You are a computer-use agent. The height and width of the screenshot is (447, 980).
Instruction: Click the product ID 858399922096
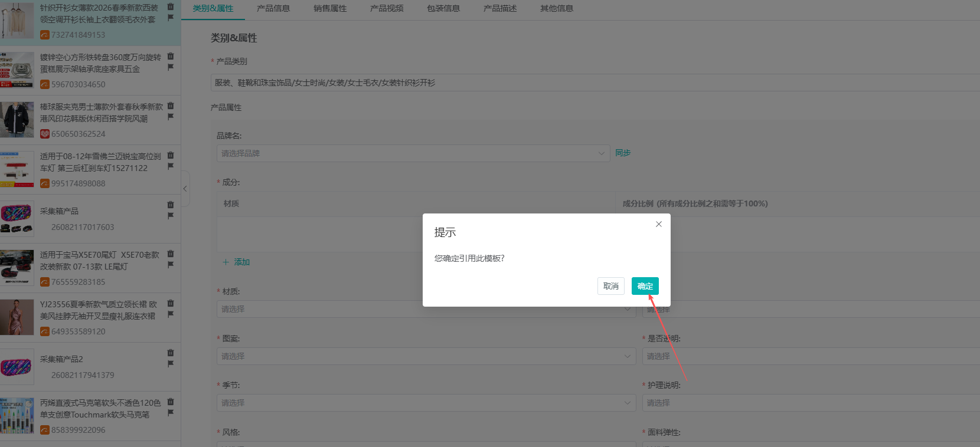(x=79, y=430)
